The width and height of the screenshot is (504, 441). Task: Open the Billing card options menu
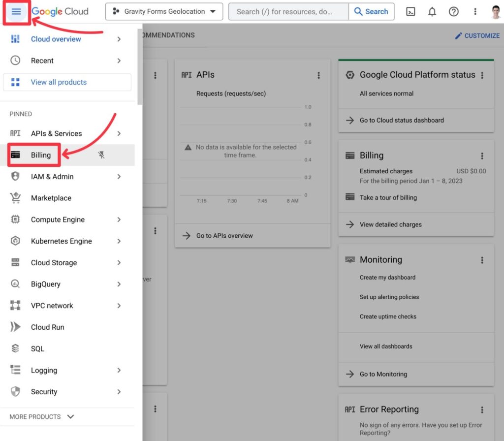[x=482, y=156]
